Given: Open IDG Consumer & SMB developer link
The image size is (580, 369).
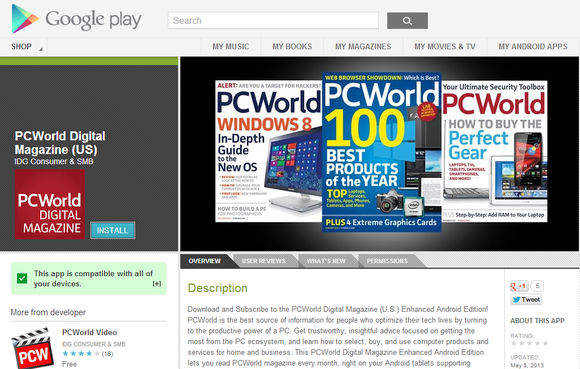Looking at the screenshot, I should [x=54, y=162].
